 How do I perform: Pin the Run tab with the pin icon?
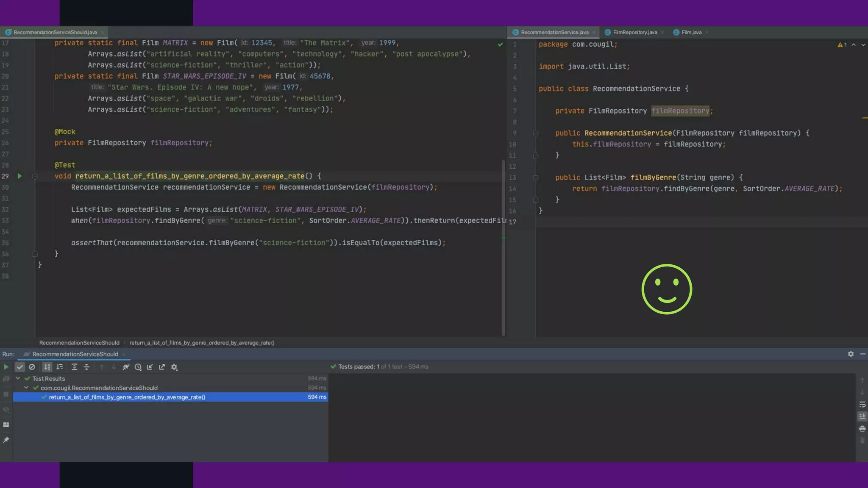[x=6, y=441]
